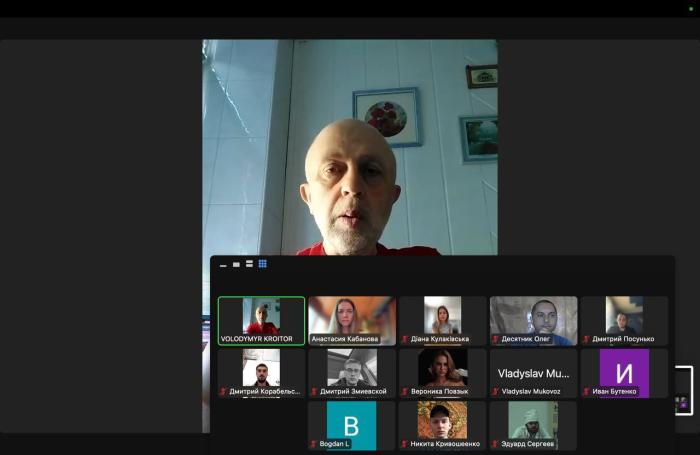Screen dimensions: 700x455
Task: Select Дмитрий Корабельс... video thumbnail
Action: 262,369
